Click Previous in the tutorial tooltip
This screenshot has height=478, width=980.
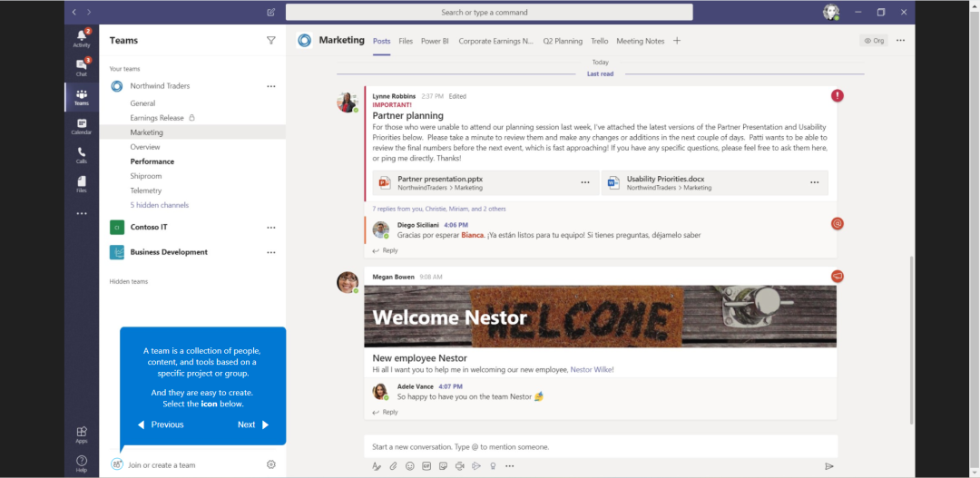161,424
